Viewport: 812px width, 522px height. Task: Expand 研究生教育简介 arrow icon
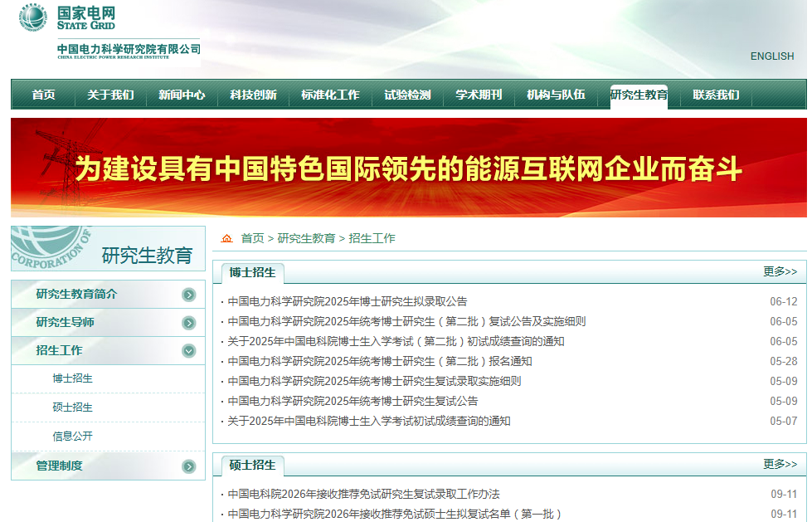(x=189, y=295)
